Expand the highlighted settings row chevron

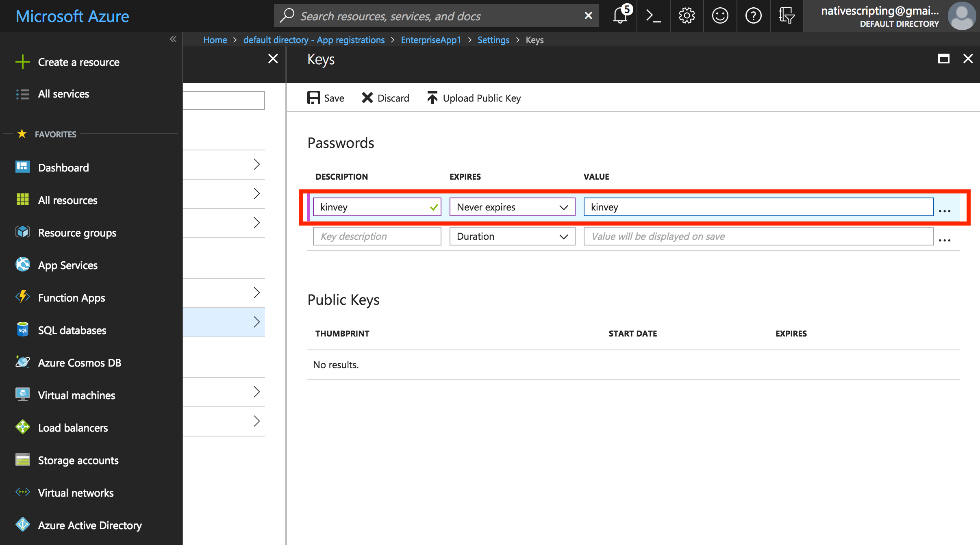(x=256, y=322)
